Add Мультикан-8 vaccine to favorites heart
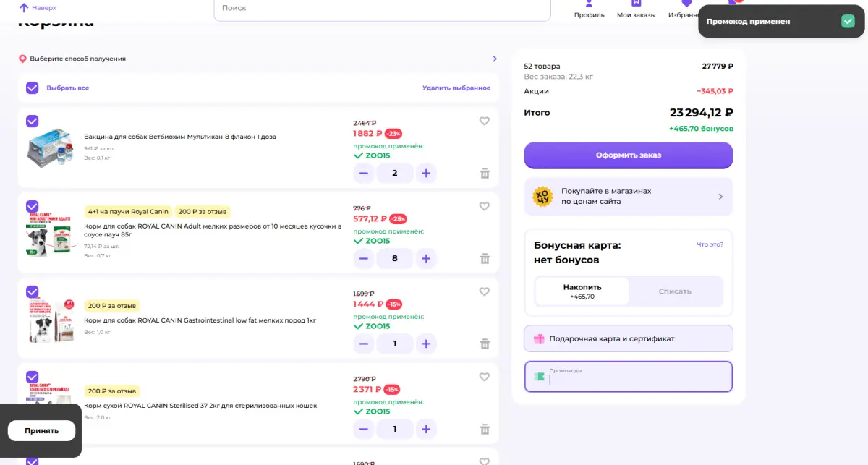Screen dimensions: 868x465 (485, 121)
